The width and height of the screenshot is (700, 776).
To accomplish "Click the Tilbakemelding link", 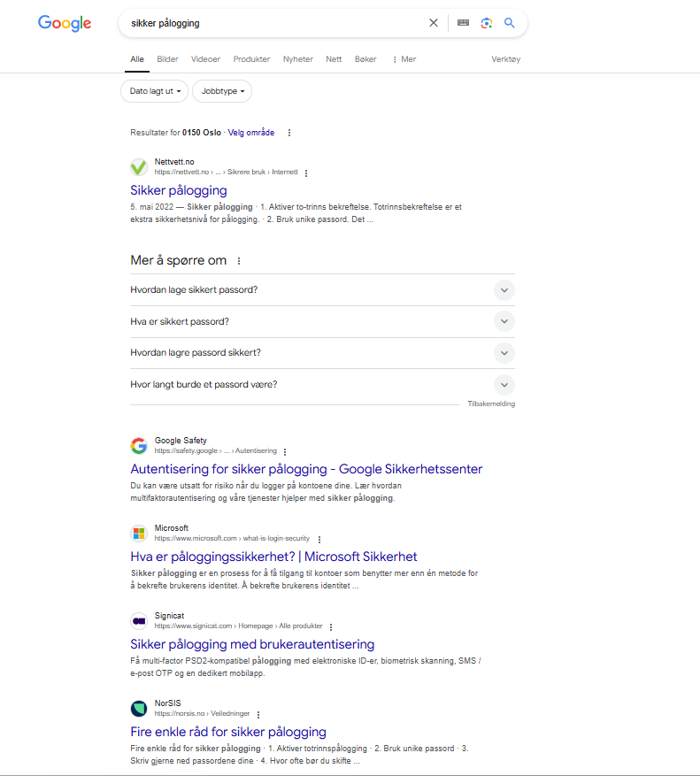I will (491, 403).
